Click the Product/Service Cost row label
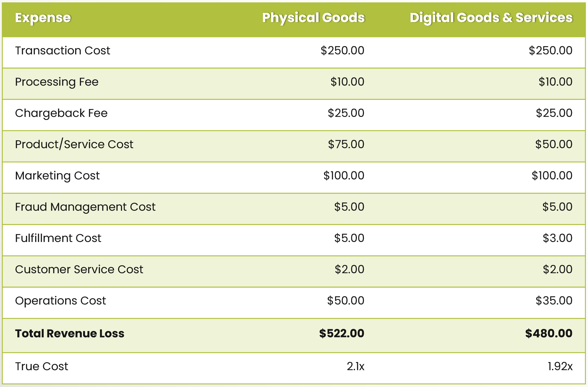Image resolution: width=588 pixels, height=387 pixels. coord(74,144)
